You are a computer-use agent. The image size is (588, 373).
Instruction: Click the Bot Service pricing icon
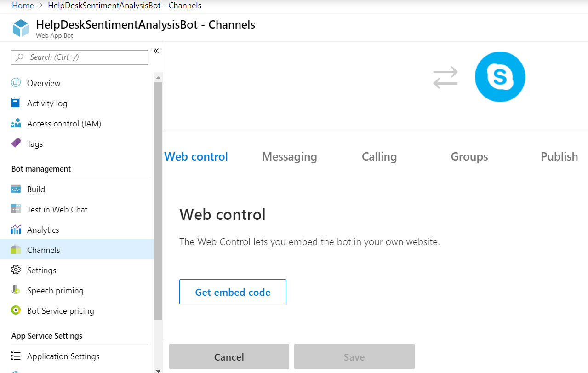point(16,310)
